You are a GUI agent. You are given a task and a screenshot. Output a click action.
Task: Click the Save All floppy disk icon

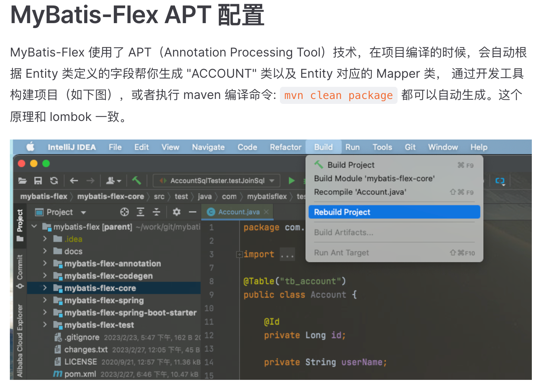tap(38, 181)
